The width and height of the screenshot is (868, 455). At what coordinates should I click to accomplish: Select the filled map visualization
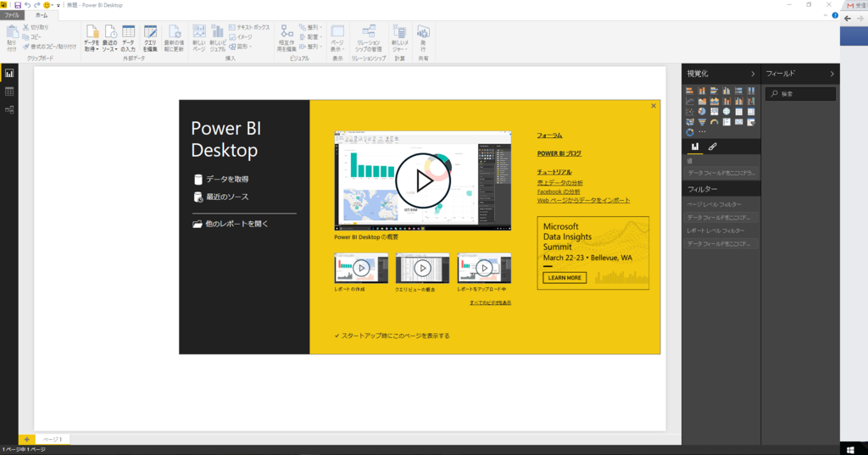coord(690,122)
